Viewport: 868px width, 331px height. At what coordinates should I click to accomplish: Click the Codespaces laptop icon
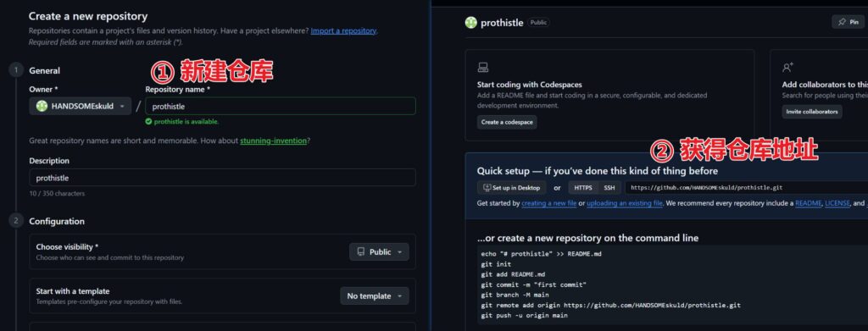(x=482, y=68)
